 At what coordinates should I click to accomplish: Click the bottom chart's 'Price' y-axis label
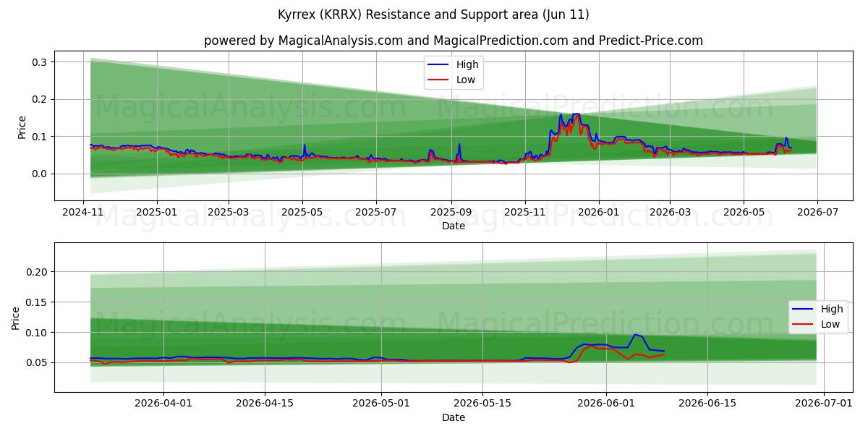click(16, 318)
